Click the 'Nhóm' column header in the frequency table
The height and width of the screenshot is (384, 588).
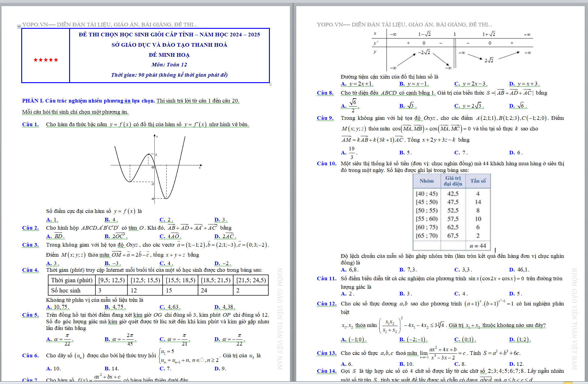pos(427,181)
